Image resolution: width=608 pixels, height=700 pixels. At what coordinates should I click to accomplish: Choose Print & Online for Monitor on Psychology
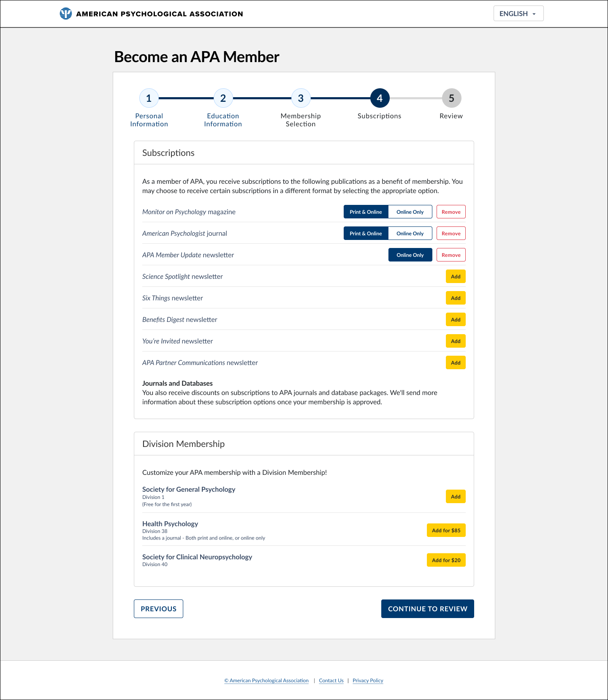(366, 212)
